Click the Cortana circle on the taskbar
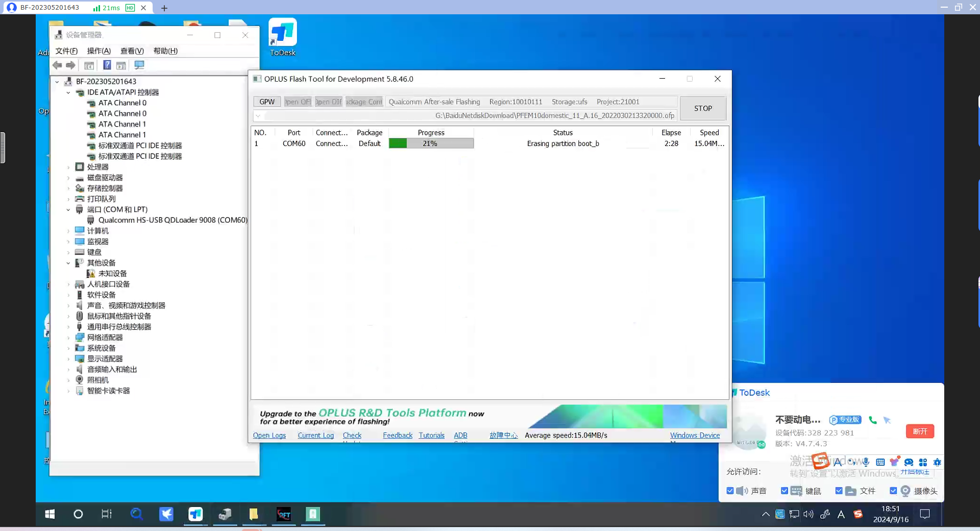 78,514
